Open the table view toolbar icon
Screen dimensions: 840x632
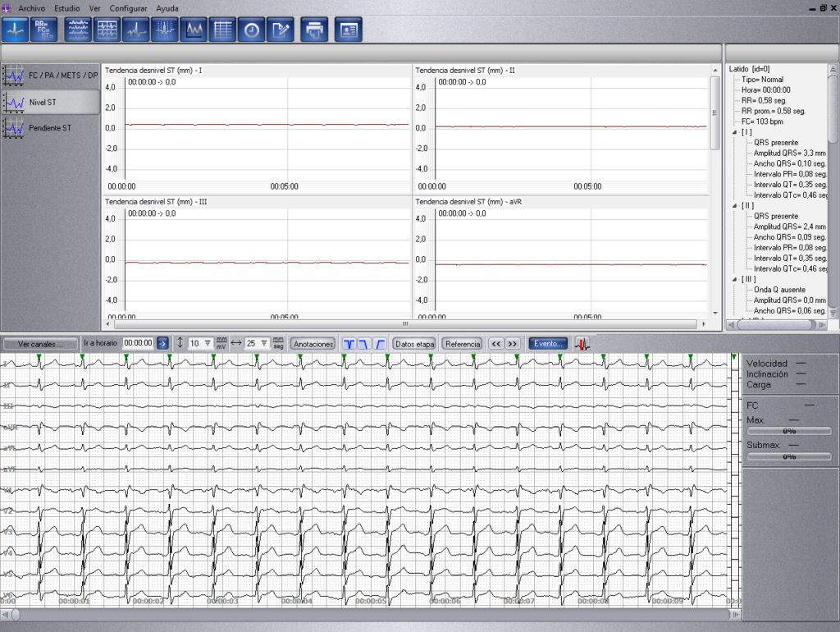pyautogui.click(x=223, y=30)
